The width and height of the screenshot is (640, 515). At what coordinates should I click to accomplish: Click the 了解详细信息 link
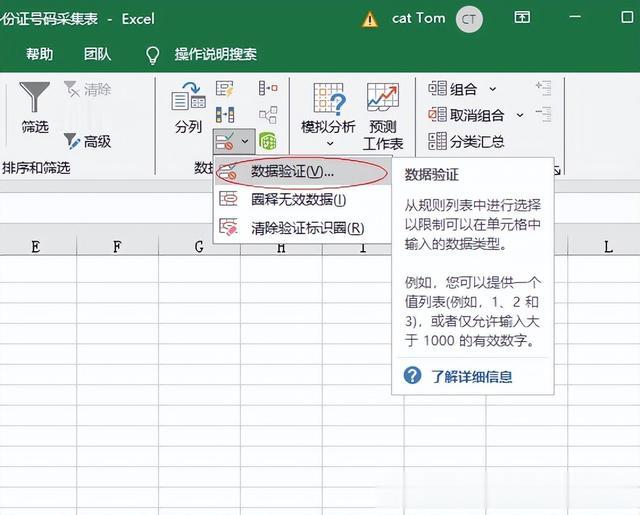472,376
